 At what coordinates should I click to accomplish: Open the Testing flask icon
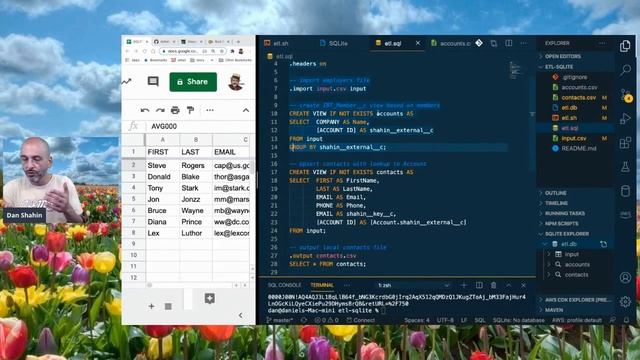click(625, 167)
